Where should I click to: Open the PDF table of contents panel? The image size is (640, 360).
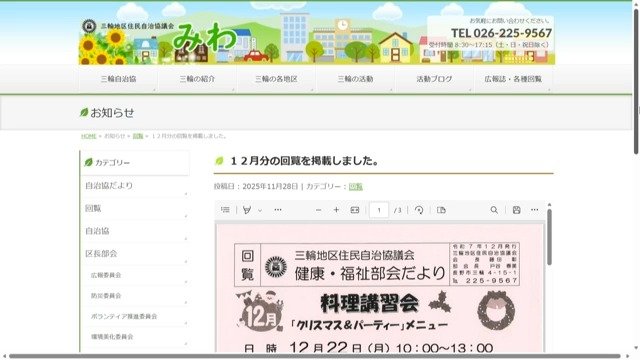point(225,210)
